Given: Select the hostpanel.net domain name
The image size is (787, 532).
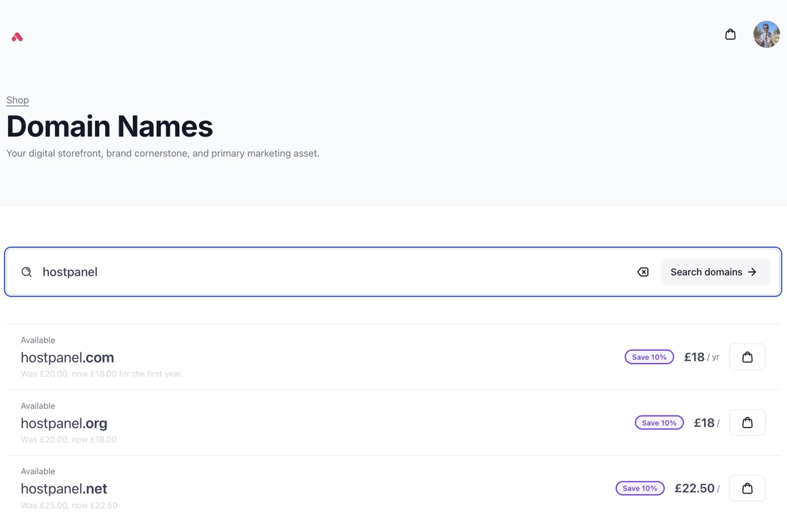Looking at the screenshot, I should pyautogui.click(x=64, y=489).
